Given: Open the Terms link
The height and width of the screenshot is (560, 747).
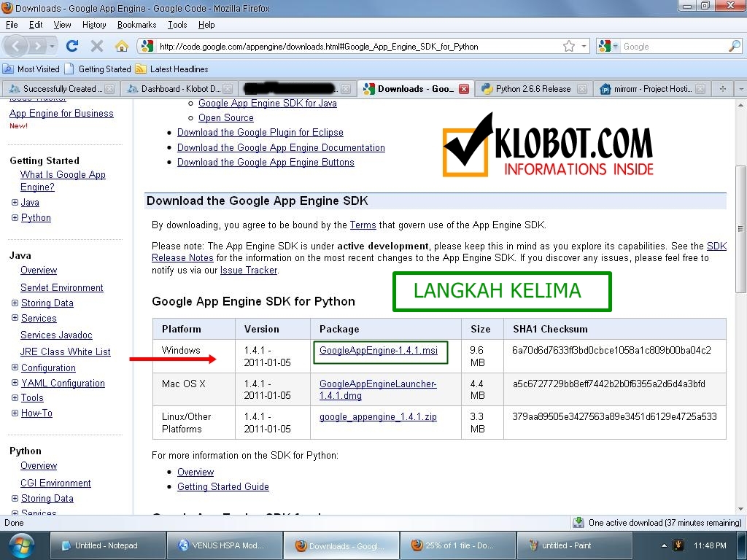Looking at the screenshot, I should [363, 225].
